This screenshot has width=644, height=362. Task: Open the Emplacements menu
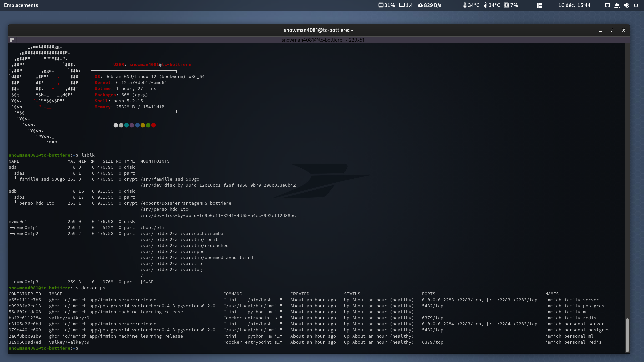21,5
